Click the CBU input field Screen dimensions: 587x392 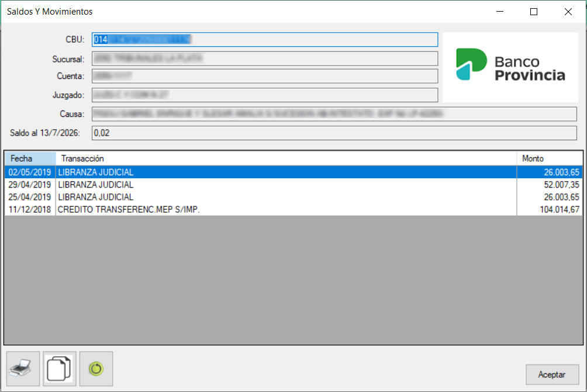(x=265, y=40)
